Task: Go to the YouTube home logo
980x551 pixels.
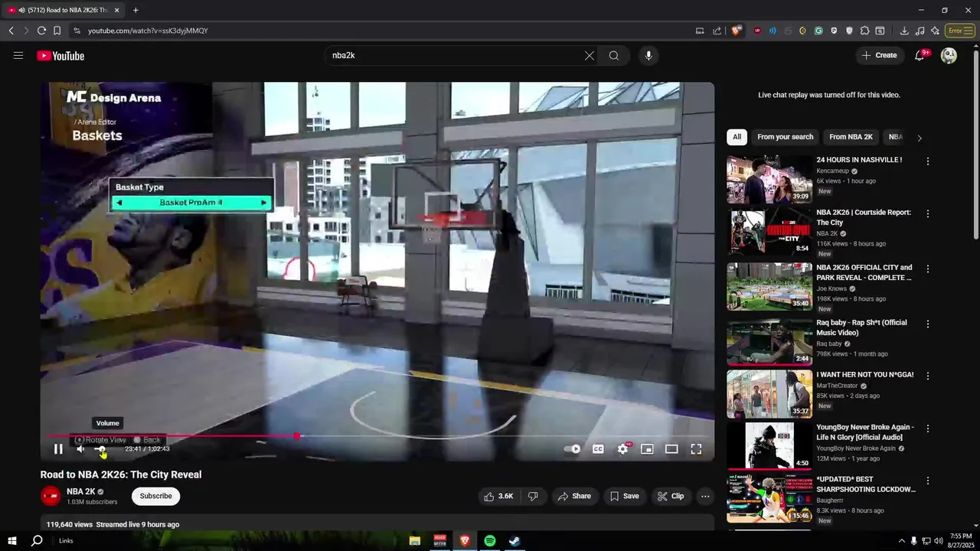Action: (60, 56)
